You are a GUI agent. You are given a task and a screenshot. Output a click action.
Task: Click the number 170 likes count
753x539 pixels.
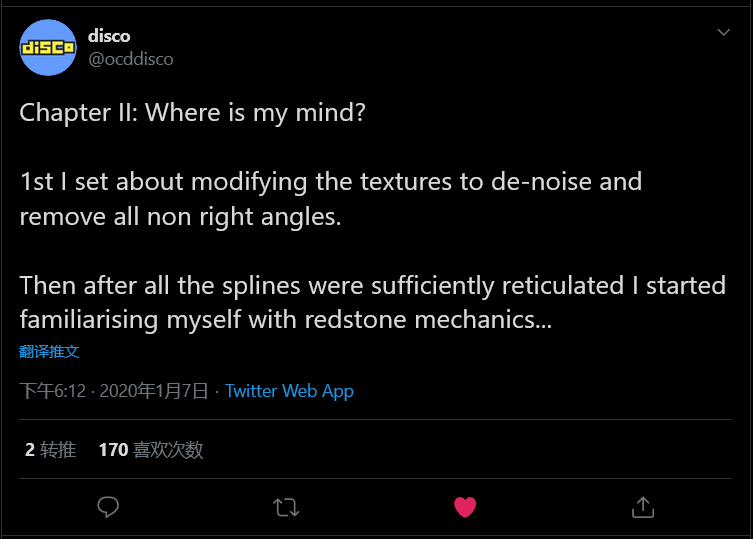tap(113, 450)
